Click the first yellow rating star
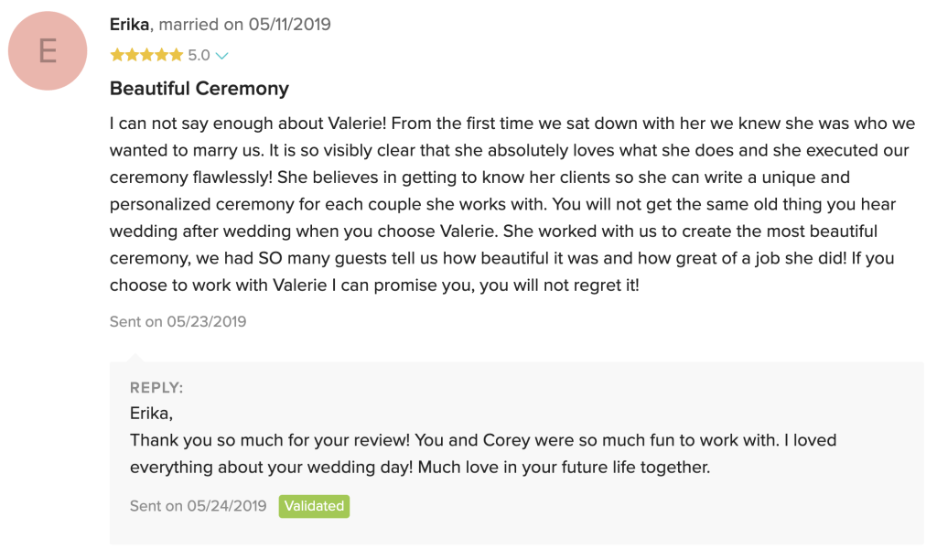The height and width of the screenshot is (560, 937). click(x=116, y=56)
